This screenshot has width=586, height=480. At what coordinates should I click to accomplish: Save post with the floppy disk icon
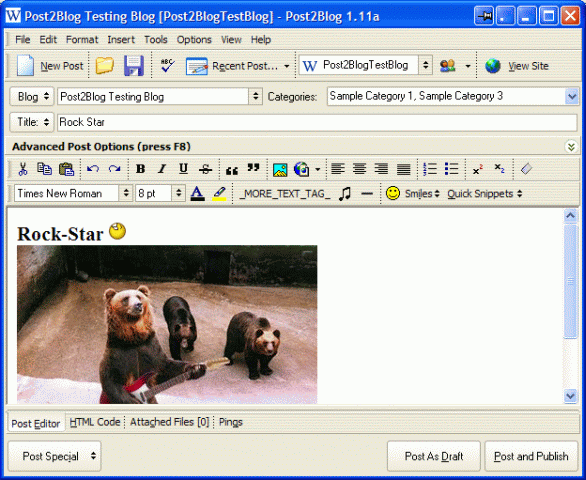(134, 66)
